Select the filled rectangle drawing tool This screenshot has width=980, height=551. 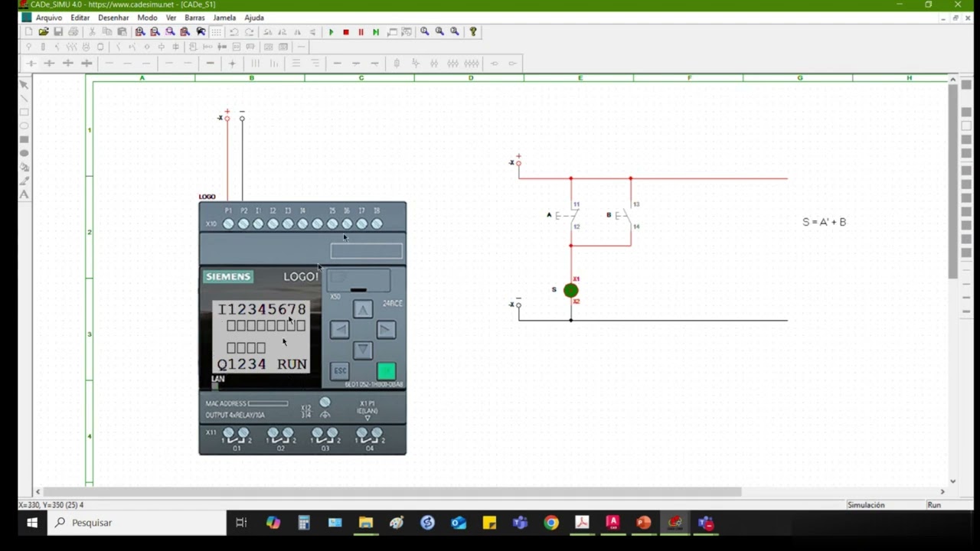tap(24, 139)
